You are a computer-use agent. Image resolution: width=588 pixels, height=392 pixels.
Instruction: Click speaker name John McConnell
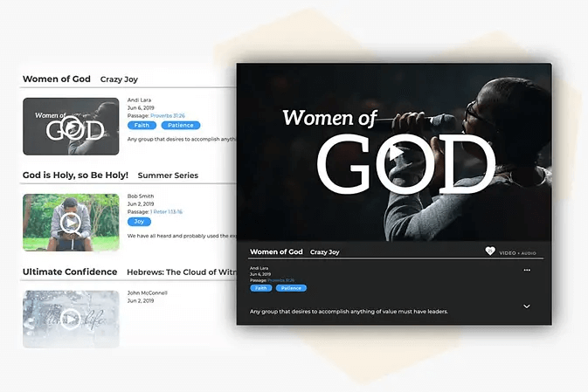(148, 292)
